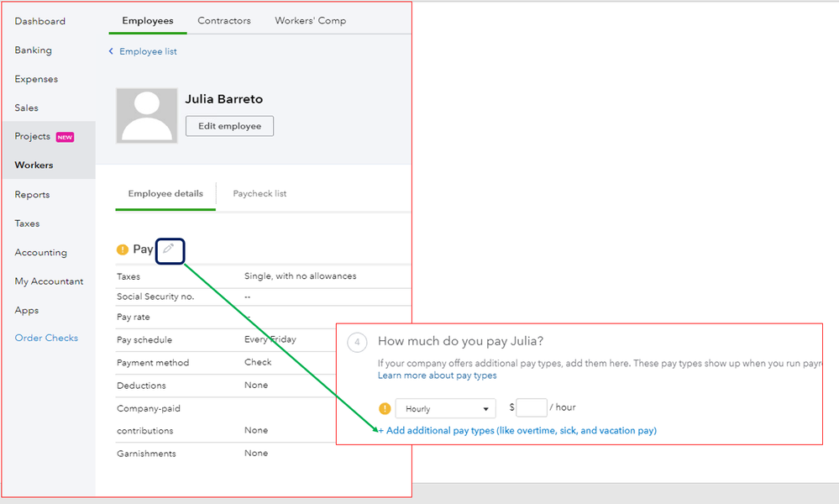839x504 pixels.
Task: Open the Paycheck list tab
Action: click(260, 194)
